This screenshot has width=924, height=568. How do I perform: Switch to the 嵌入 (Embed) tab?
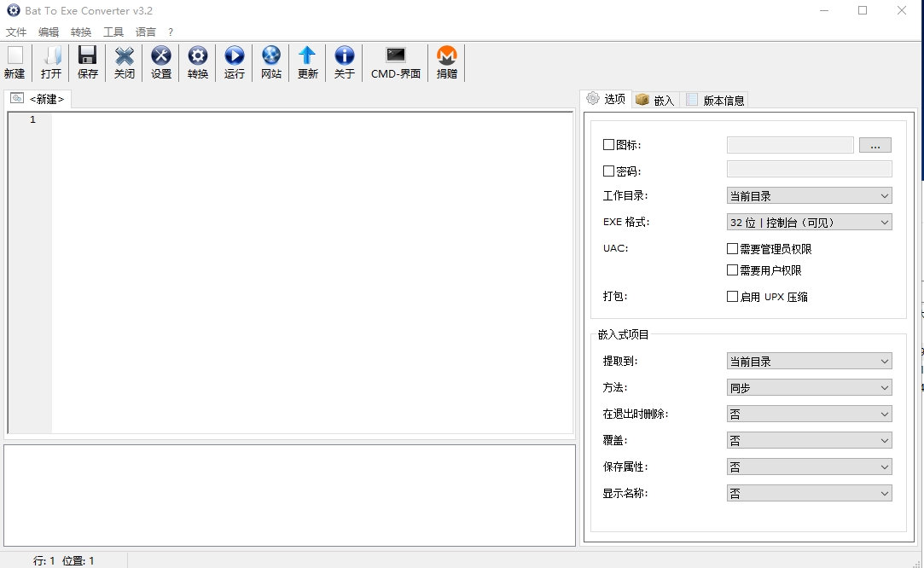click(x=655, y=100)
